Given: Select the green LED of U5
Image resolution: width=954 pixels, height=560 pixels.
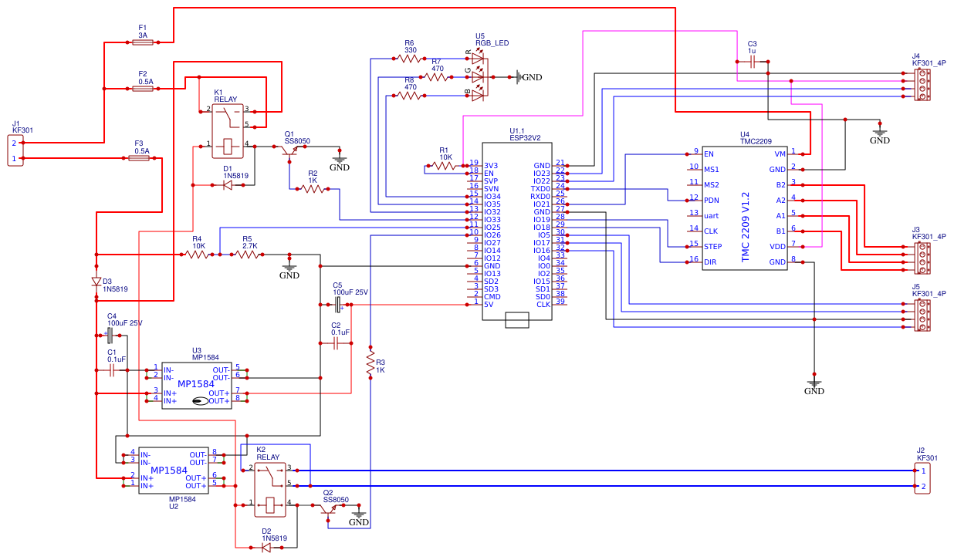Looking at the screenshot, I should [x=477, y=77].
